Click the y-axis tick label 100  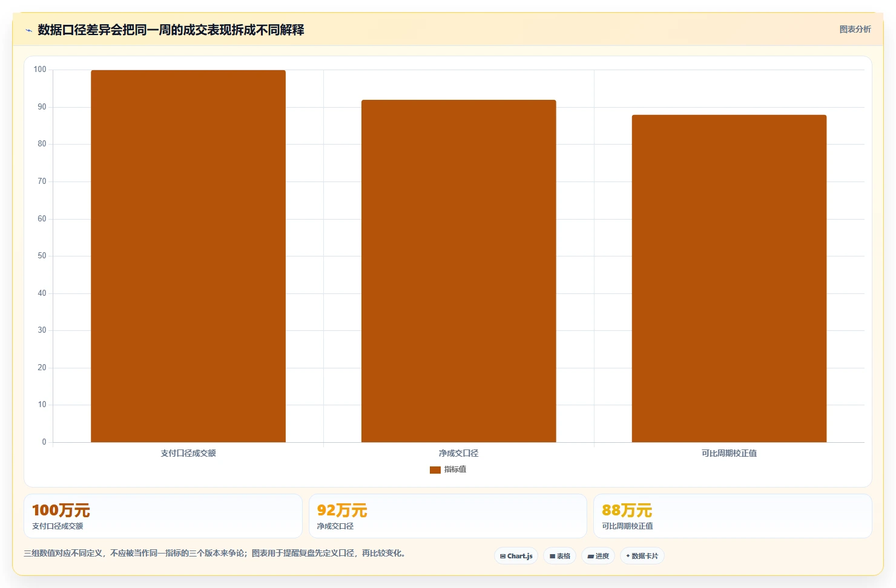pos(40,70)
